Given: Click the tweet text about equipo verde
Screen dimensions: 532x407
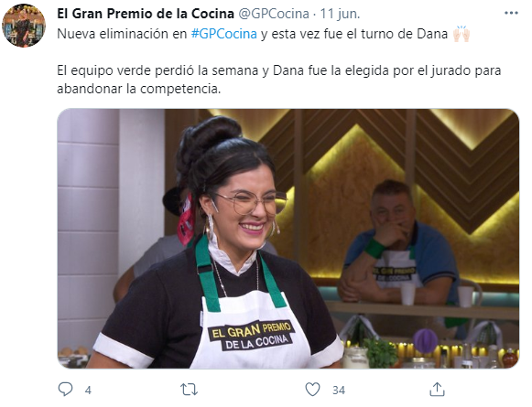Looking at the screenshot, I should [x=279, y=80].
